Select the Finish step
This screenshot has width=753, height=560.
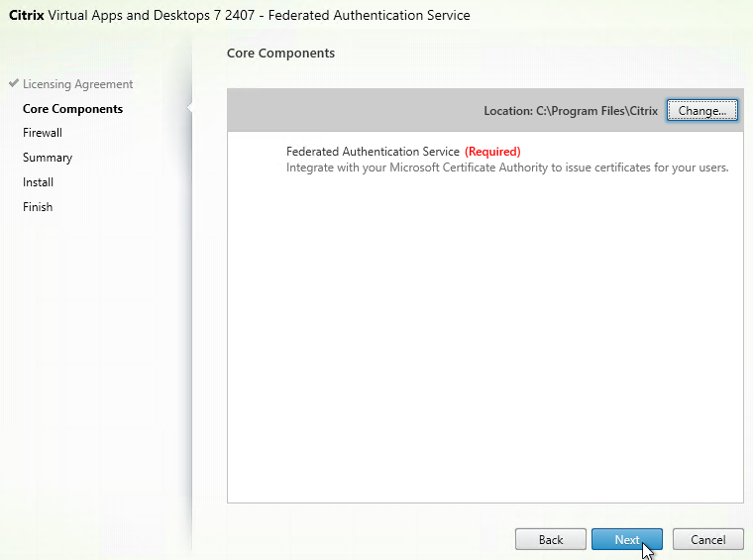38,207
